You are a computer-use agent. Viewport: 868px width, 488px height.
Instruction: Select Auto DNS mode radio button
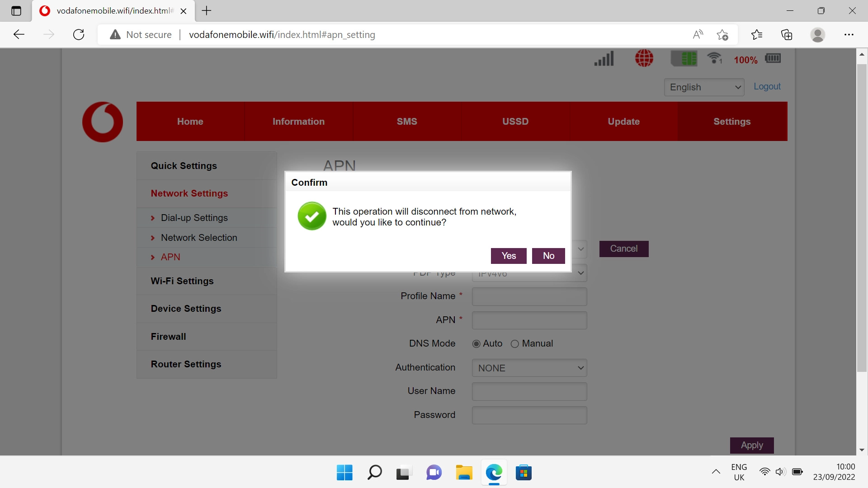pos(476,344)
